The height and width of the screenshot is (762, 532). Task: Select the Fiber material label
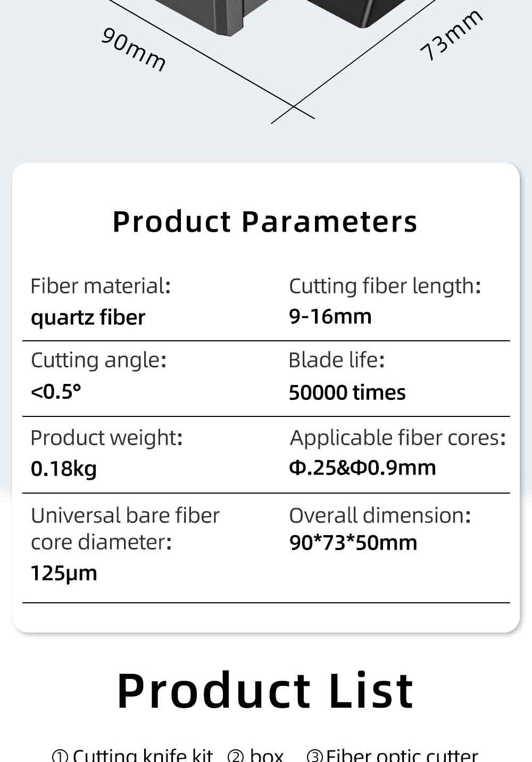(x=101, y=286)
